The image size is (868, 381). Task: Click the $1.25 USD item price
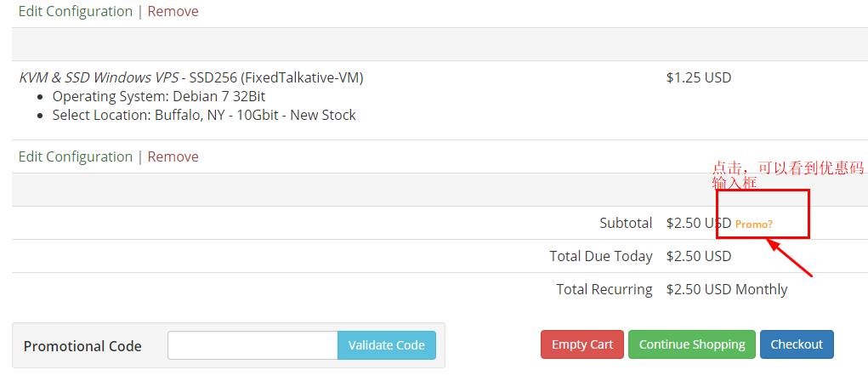click(699, 77)
